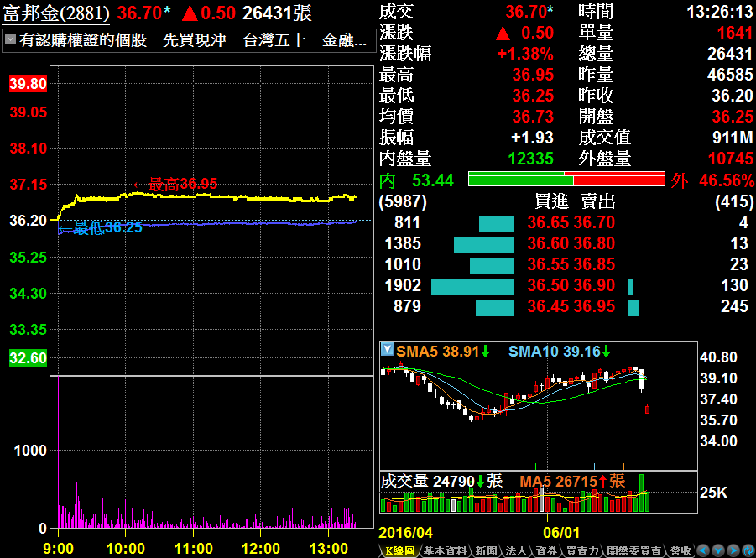The image size is (756, 558).
Task: Open the 買賣力 tab
Action: pyautogui.click(x=582, y=550)
